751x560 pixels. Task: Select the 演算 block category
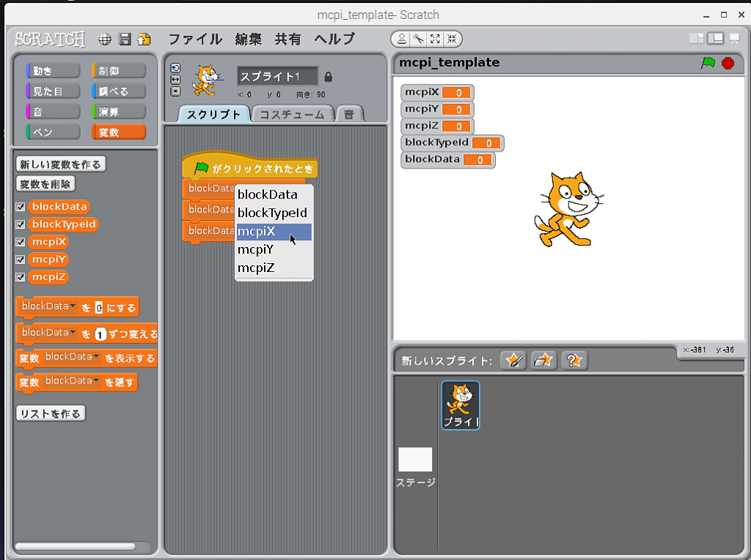coord(118,112)
